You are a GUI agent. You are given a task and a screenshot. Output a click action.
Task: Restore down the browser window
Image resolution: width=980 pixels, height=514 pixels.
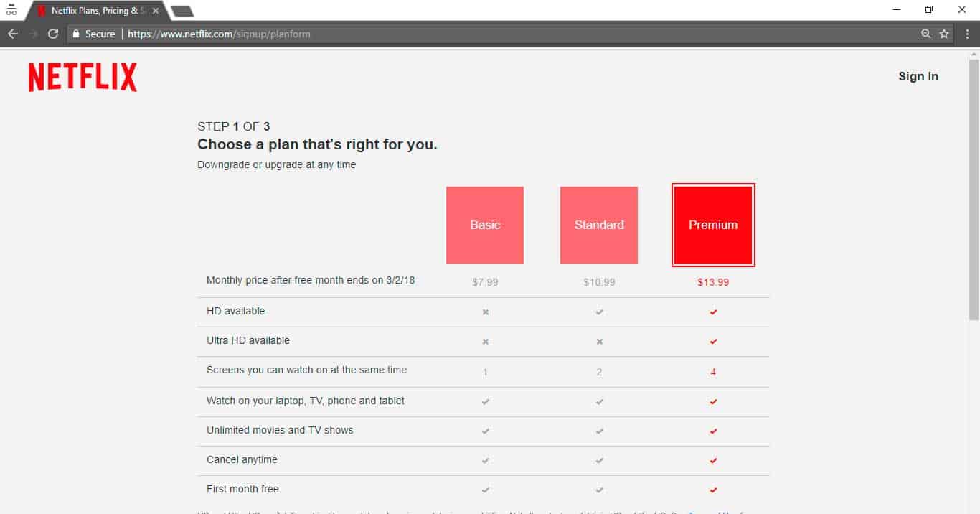click(929, 10)
